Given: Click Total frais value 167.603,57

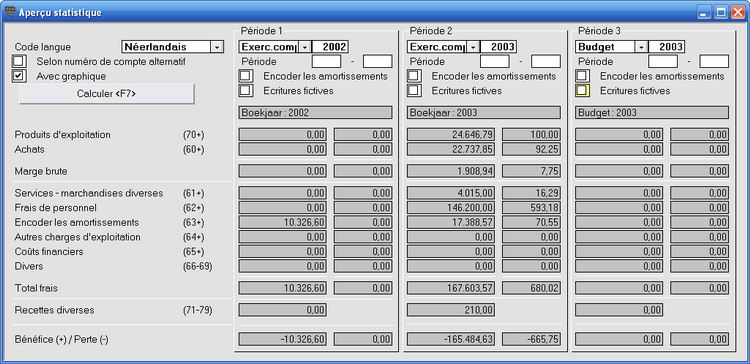Looking at the screenshot, I should pyautogui.click(x=451, y=288).
